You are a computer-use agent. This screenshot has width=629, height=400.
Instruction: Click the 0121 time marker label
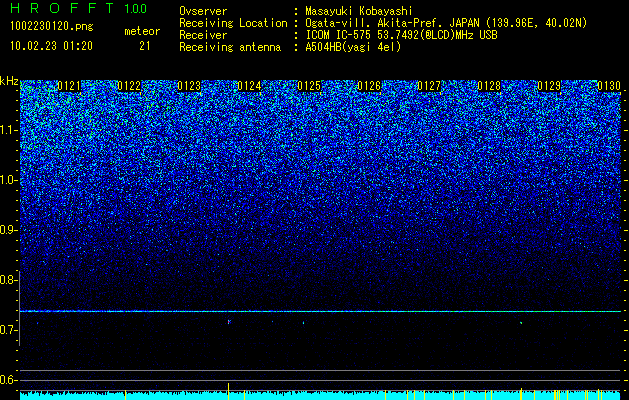(69, 86)
